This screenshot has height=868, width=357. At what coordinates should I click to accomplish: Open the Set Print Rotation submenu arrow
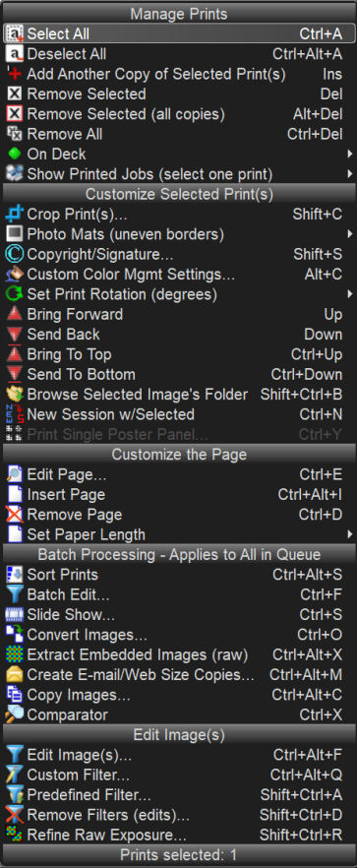point(350,294)
